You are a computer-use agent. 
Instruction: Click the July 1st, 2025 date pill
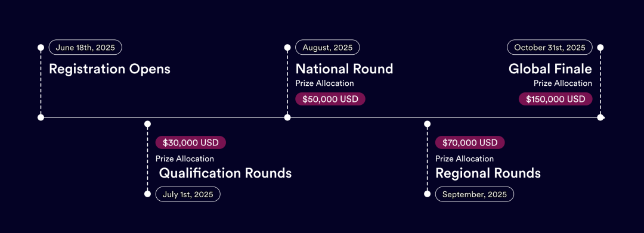point(188,194)
